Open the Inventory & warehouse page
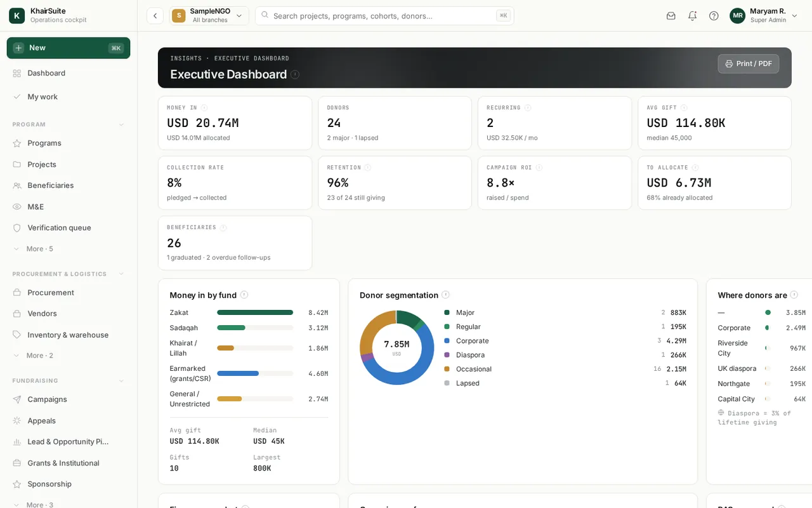 (x=69, y=335)
